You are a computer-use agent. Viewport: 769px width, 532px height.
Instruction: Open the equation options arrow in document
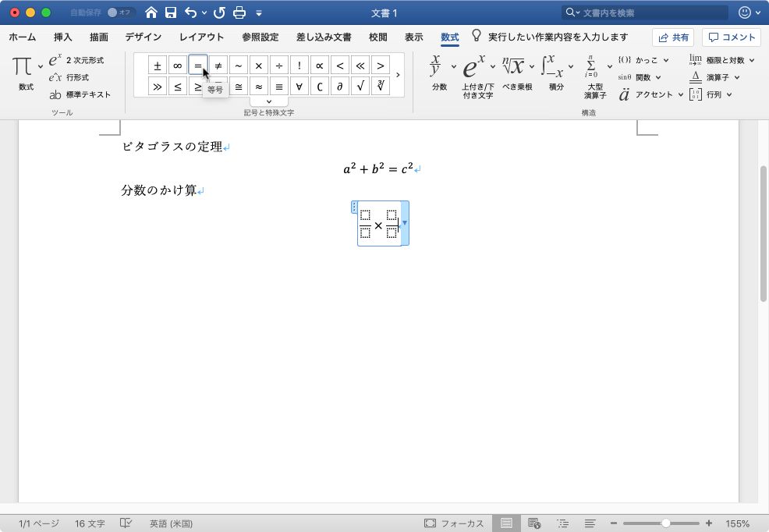pos(405,223)
